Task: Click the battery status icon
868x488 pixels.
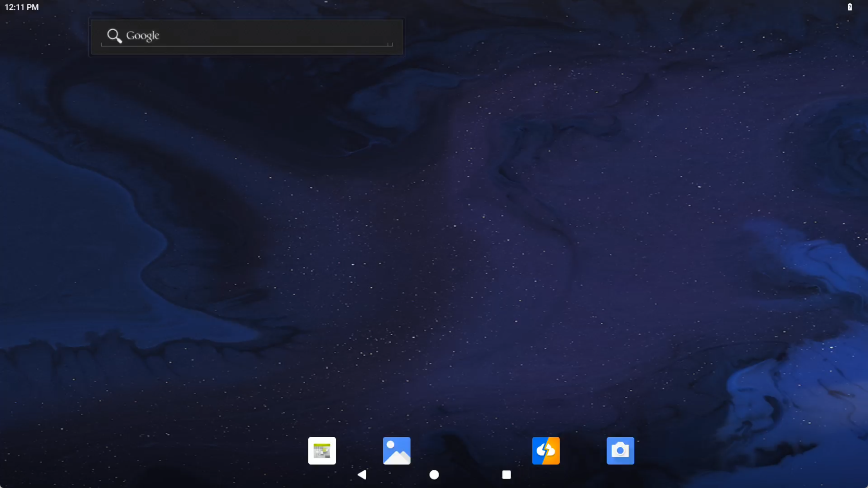Action: click(x=850, y=7)
